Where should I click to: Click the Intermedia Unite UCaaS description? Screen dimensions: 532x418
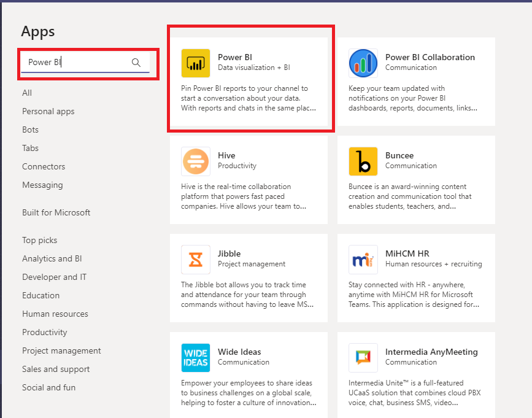coord(415,393)
